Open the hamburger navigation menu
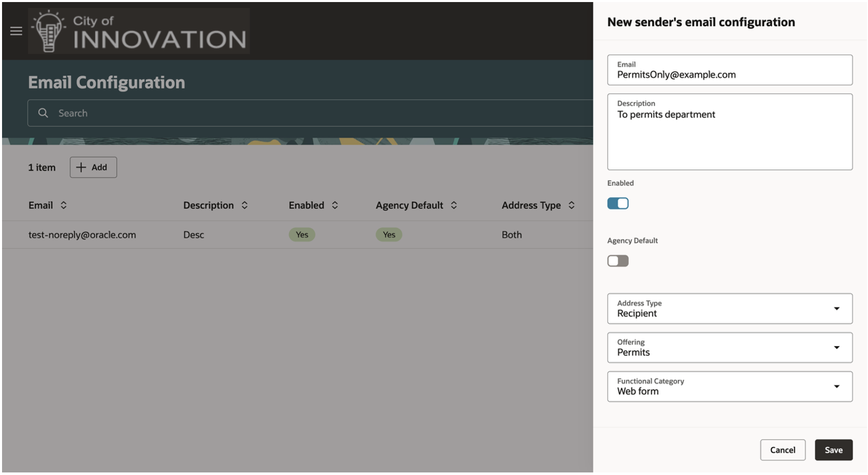This screenshot has height=475, width=868. click(16, 31)
